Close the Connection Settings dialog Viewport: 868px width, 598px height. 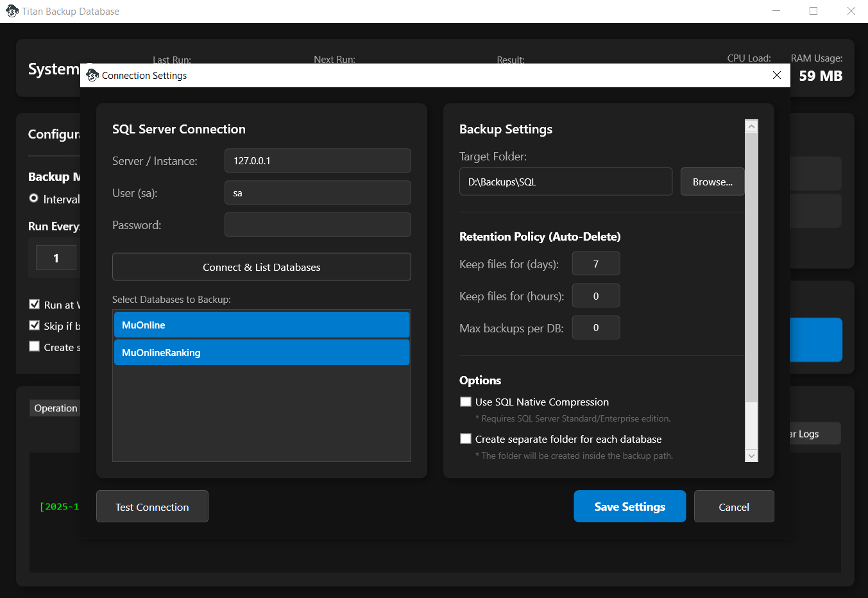776,75
